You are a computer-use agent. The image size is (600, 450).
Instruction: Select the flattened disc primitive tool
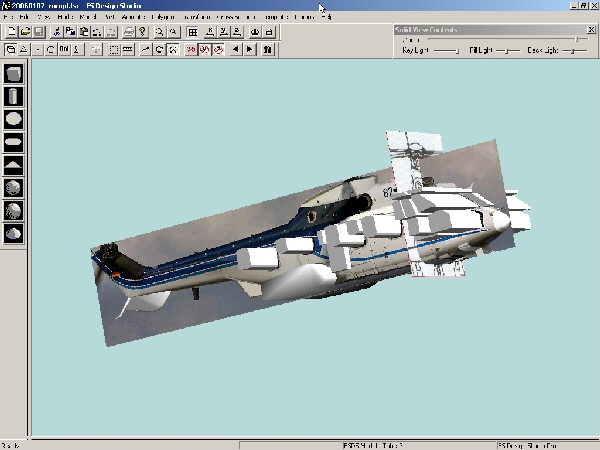pyautogui.click(x=14, y=142)
